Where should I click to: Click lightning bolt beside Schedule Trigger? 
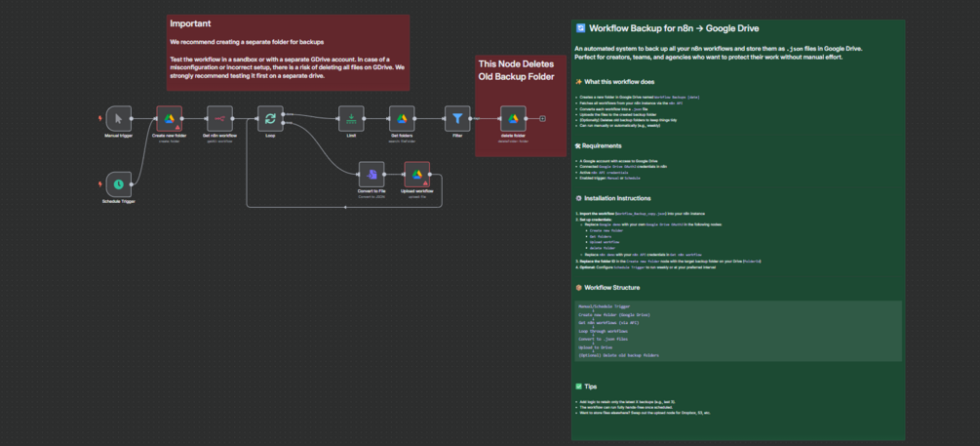[x=99, y=184]
